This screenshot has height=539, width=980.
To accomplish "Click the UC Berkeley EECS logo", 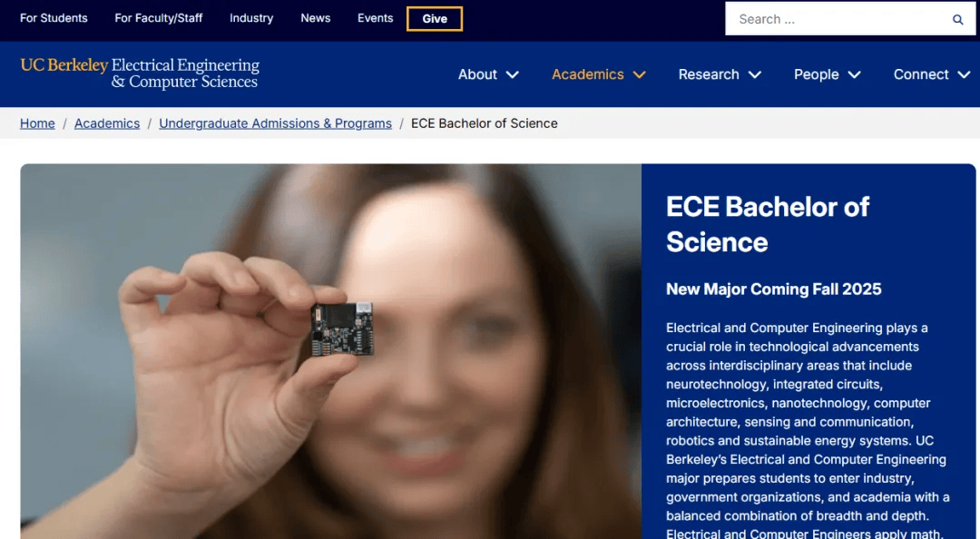I will pos(140,73).
